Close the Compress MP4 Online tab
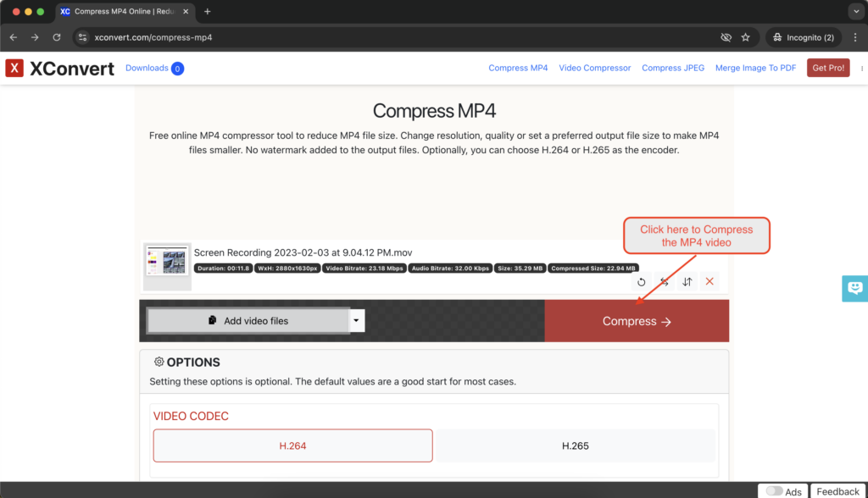 coord(186,12)
